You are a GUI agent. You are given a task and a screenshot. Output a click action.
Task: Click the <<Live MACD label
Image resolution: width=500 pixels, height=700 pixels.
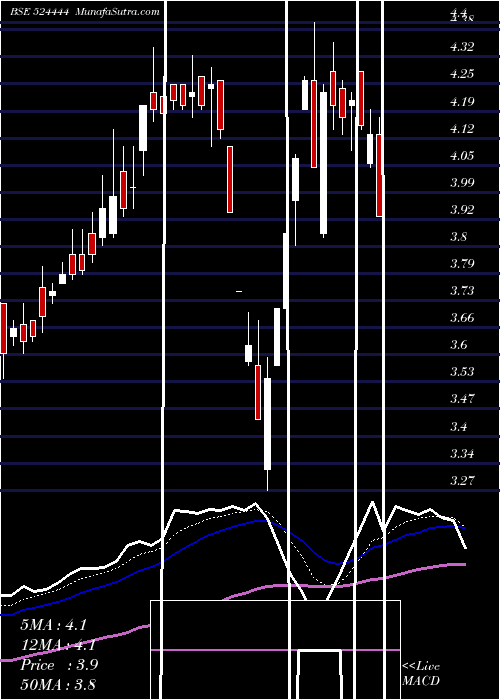pyautogui.click(x=421, y=673)
